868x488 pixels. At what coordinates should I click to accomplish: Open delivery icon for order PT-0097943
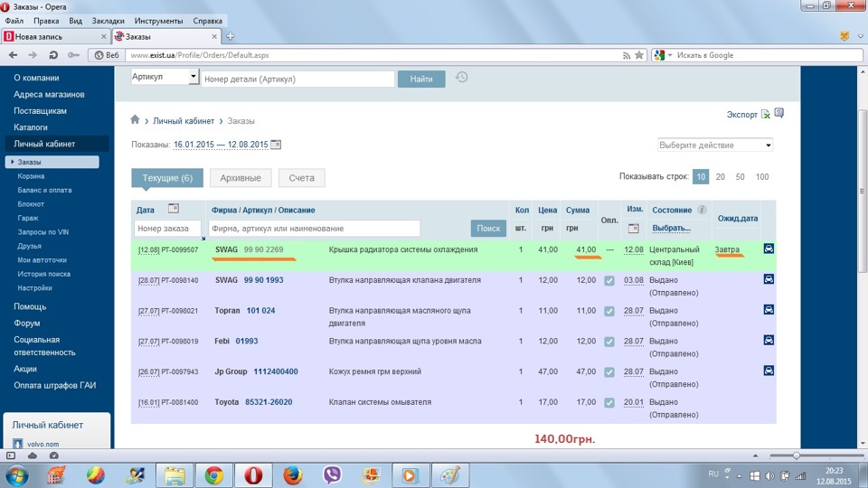(769, 371)
